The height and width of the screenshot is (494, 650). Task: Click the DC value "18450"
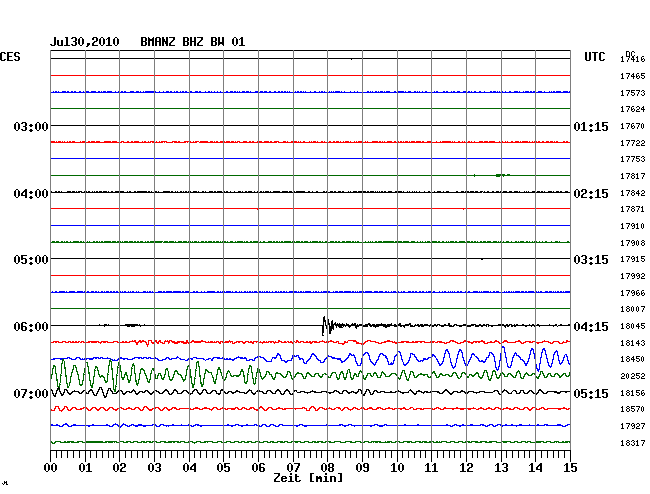point(633,359)
